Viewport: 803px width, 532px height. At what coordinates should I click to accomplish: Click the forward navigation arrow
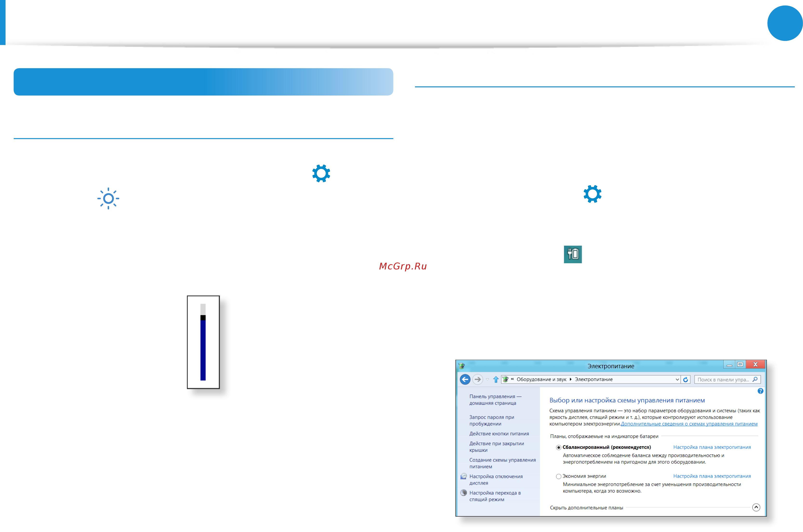[477, 379]
